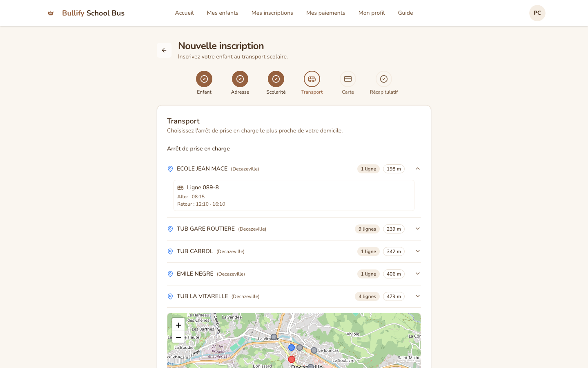Click the Bullify crown logo icon
The width and height of the screenshot is (588, 368).
click(x=51, y=13)
